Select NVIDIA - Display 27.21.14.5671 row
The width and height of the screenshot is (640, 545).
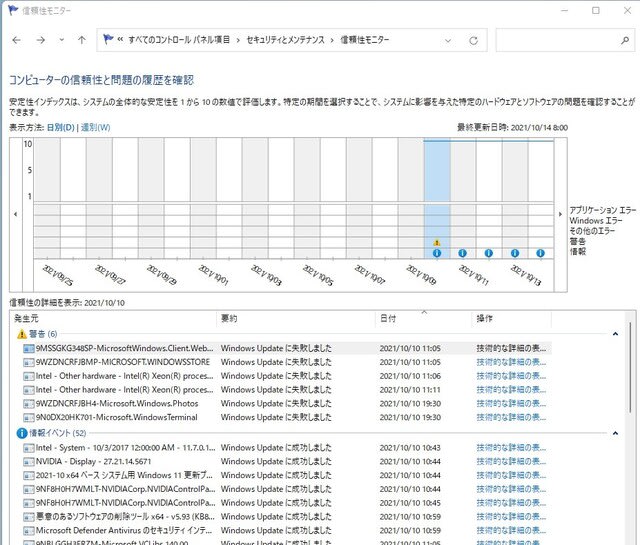[287, 462]
